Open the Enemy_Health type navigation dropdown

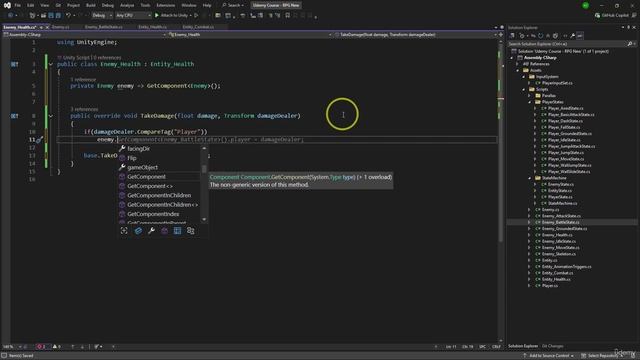click(250, 35)
